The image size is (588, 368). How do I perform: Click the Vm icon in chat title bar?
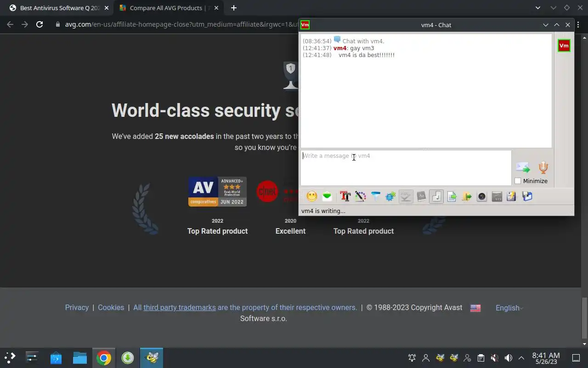click(x=305, y=25)
